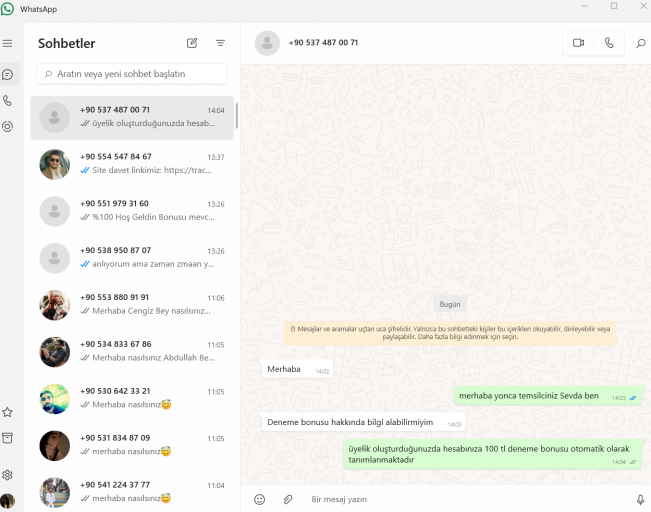Click profile photo of +90 554 547 84 67
Image resolution: width=651 pixels, height=512 pixels.
(x=54, y=164)
